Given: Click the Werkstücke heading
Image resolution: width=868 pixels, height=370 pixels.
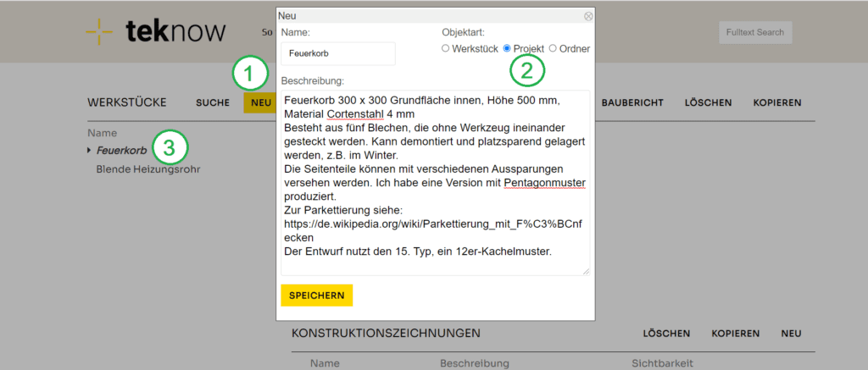Looking at the screenshot, I should tap(127, 102).
